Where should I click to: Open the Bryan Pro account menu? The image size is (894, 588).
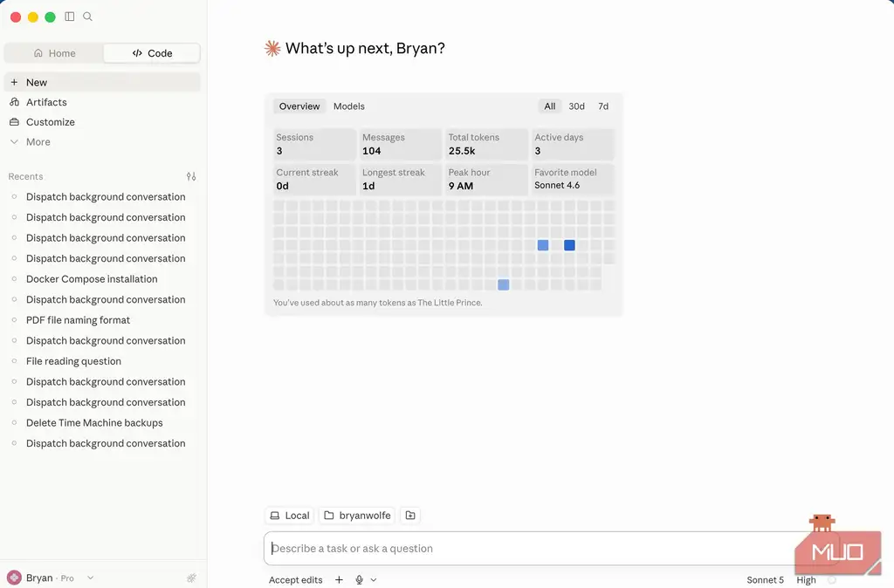click(50, 578)
